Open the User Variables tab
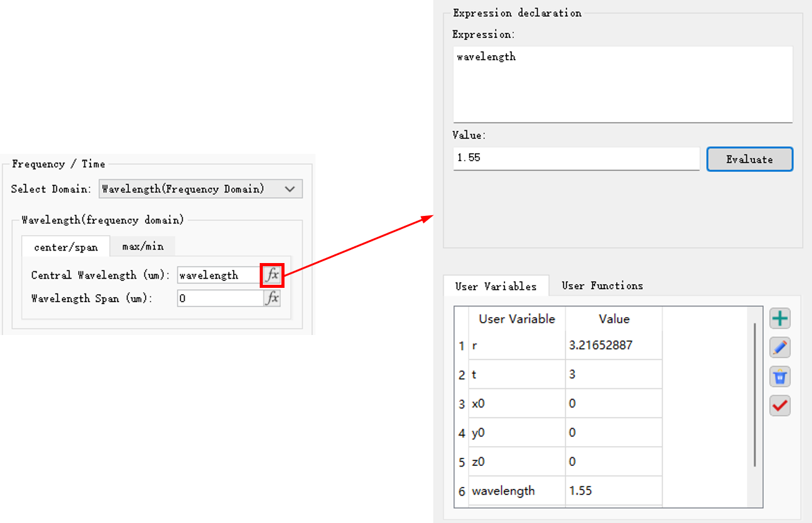Viewport: 812px width, 523px height. pyautogui.click(x=496, y=286)
